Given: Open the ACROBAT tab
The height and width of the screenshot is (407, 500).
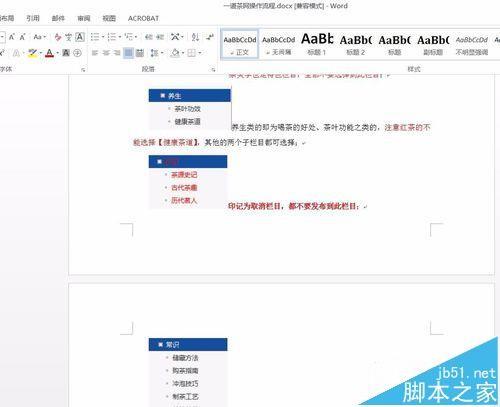Looking at the screenshot, I should pos(143,18).
